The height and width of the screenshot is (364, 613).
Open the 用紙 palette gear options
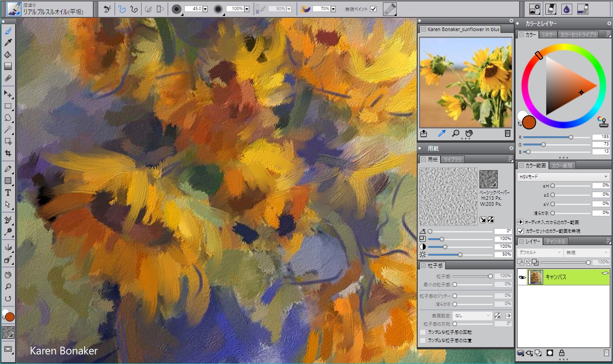[x=511, y=148]
